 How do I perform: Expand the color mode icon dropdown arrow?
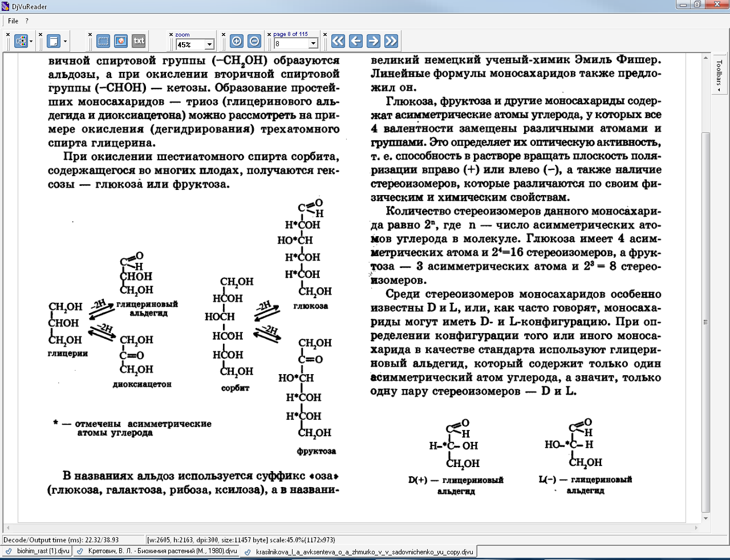click(x=31, y=41)
